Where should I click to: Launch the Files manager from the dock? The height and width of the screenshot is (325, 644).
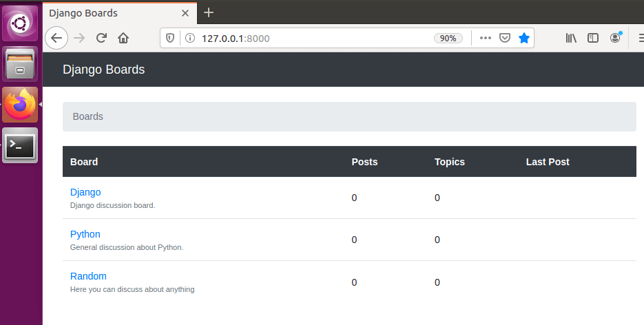click(x=20, y=64)
